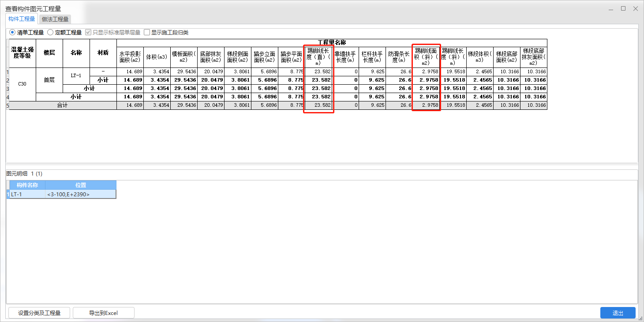Select the 踏步立面面积(m2) column header

tap(265, 57)
